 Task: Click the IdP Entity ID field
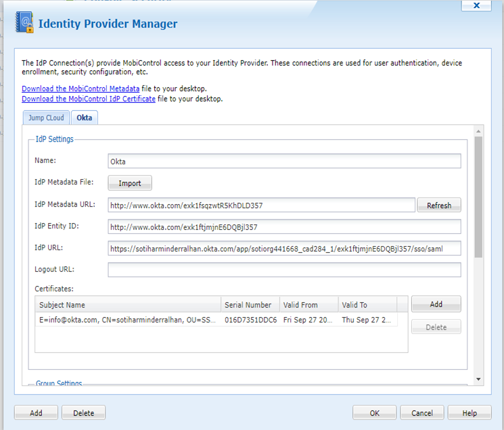pos(284,227)
